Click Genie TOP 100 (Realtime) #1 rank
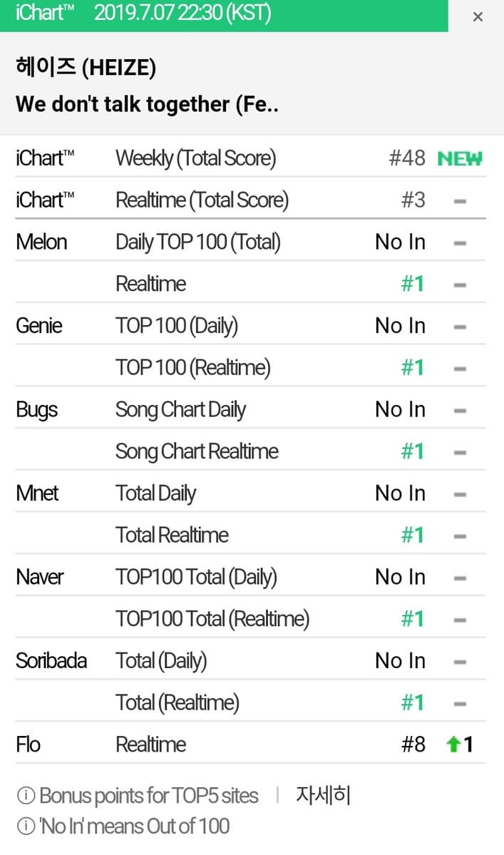 click(x=412, y=368)
